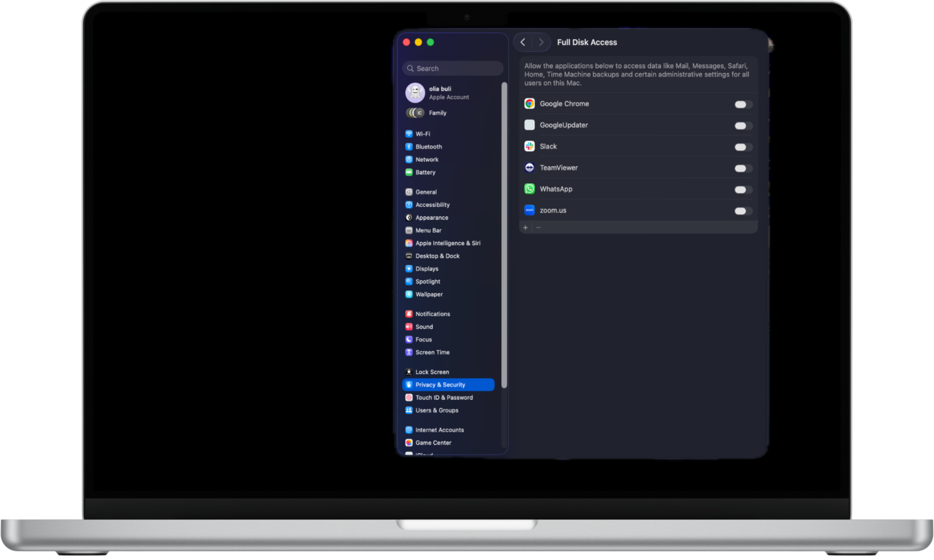Click the TeamViewer app icon

(x=529, y=168)
